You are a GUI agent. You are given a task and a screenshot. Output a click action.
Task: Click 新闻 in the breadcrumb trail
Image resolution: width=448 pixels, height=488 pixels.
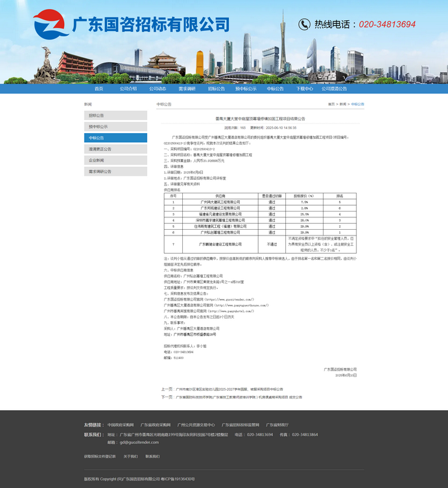tap(342, 104)
